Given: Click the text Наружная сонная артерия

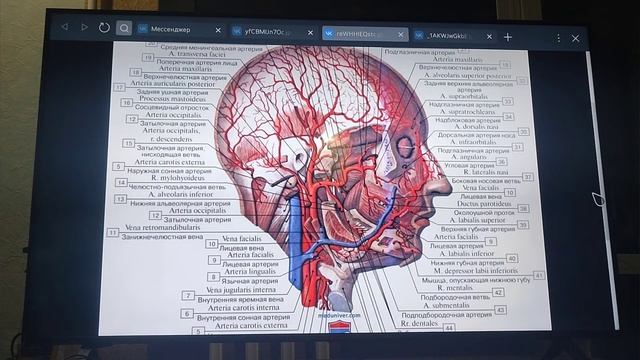Looking at the screenshot, I should point(168,171).
